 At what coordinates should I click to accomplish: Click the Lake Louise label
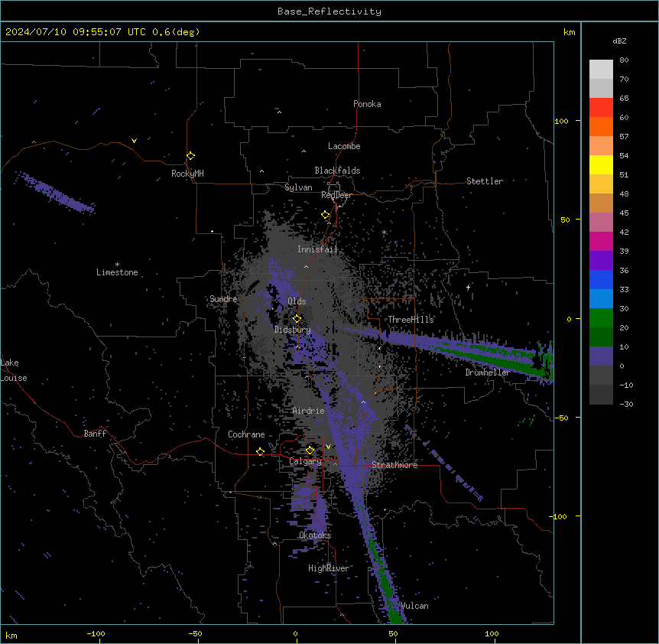pos(14,370)
